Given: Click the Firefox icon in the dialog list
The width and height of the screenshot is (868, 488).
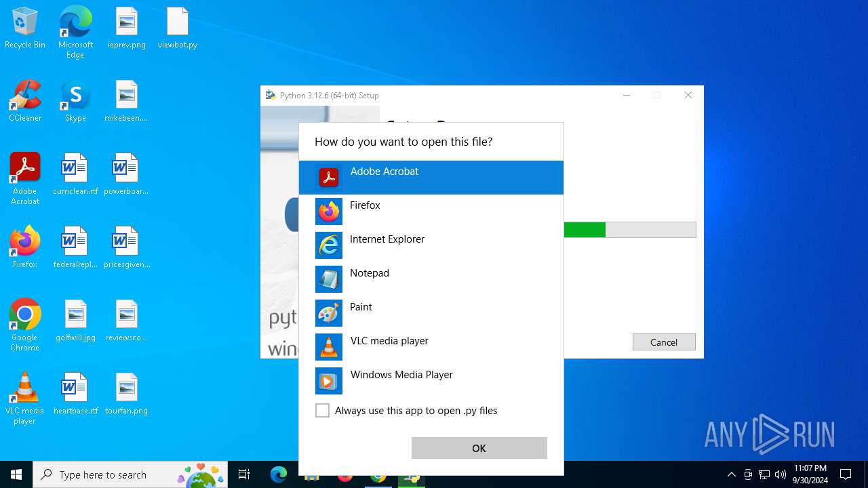Looking at the screenshot, I should click(x=329, y=211).
